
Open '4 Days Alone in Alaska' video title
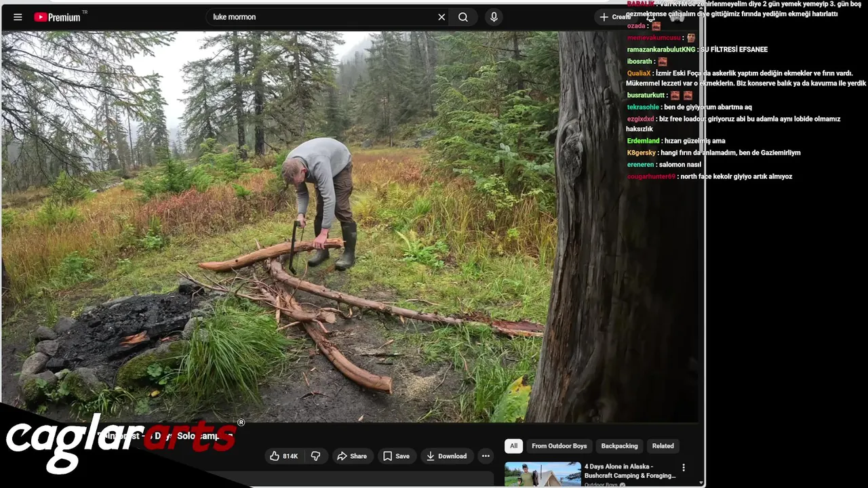point(630,471)
